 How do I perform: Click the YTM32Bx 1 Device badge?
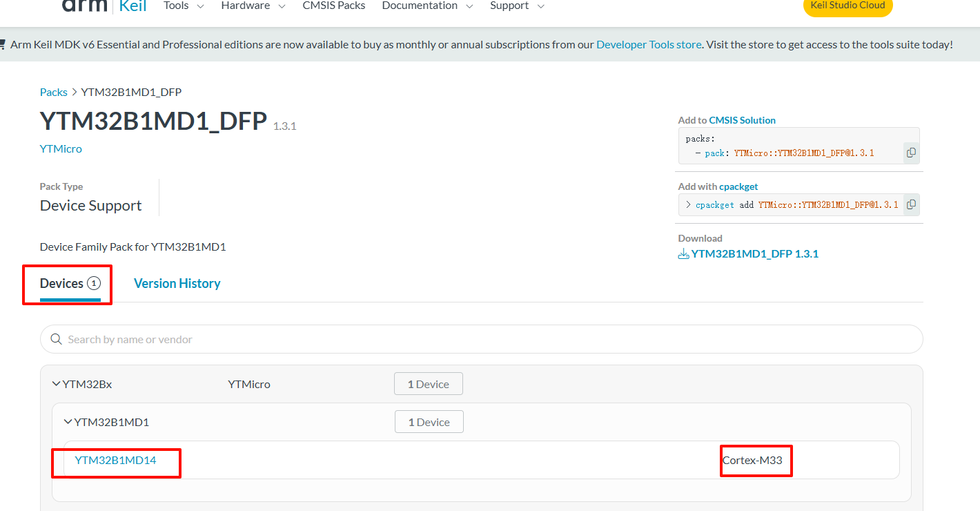coord(429,384)
